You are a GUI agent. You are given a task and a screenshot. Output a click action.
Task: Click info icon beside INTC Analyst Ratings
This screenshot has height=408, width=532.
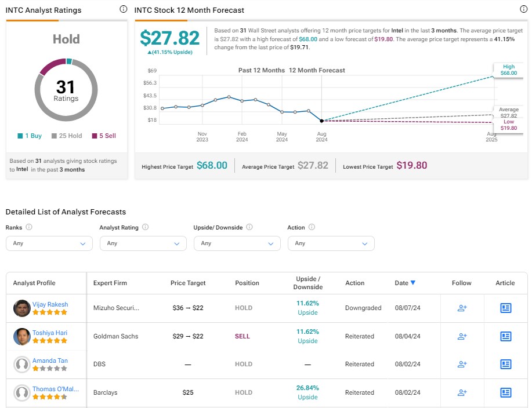point(123,10)
